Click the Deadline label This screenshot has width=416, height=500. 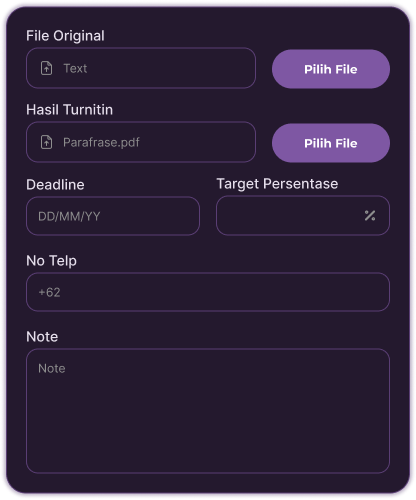(x=55, y=185)
